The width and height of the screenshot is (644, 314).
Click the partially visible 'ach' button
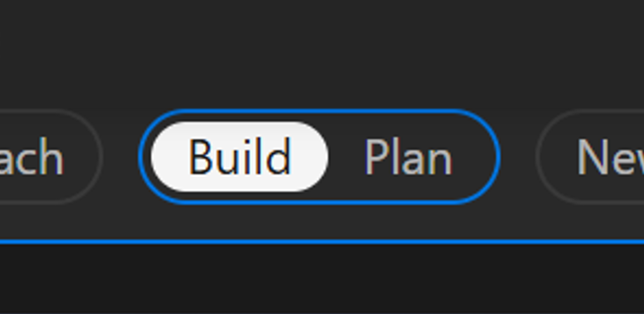click(39, 157)
